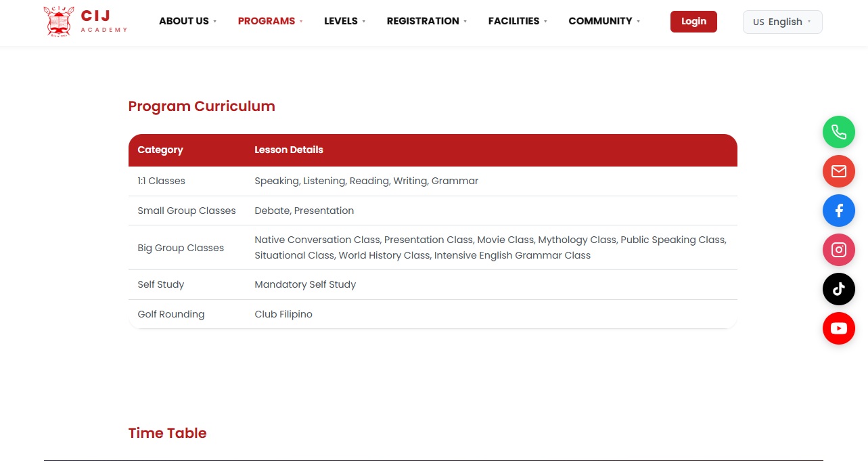Click the CIJ Academy logo
Screen dimensions: 868x461
pos(85,21)
